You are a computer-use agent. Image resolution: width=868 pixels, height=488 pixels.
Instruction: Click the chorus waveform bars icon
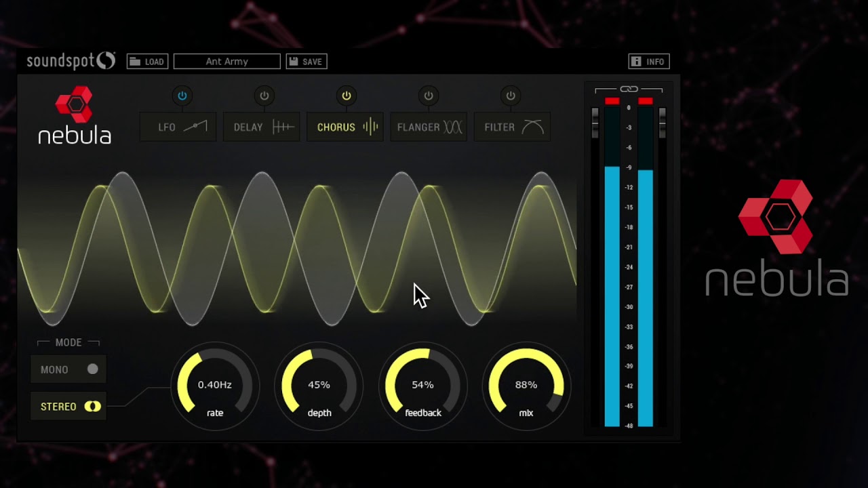[370, 127]
